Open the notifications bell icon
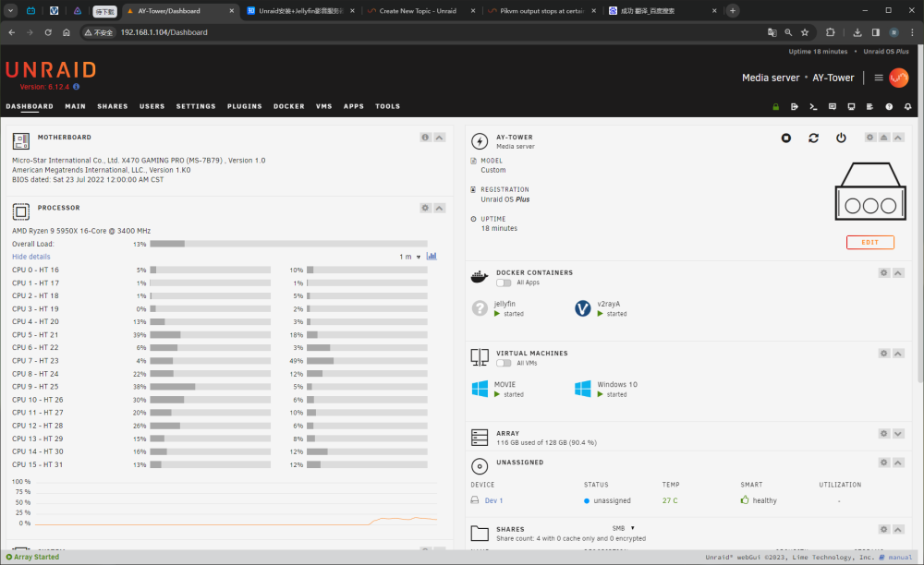 [907, 106]
